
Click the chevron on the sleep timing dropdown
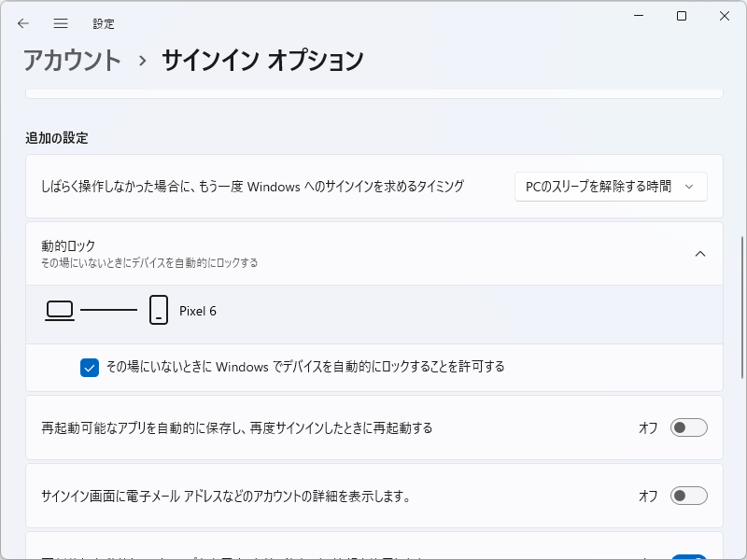coord(691,187)
